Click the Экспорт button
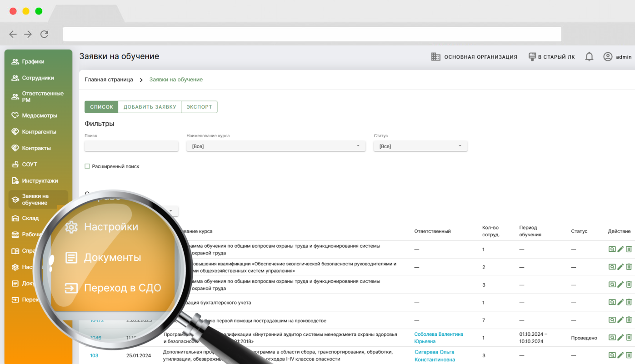The height and width of the screenshot is (364, 635). 199,107
